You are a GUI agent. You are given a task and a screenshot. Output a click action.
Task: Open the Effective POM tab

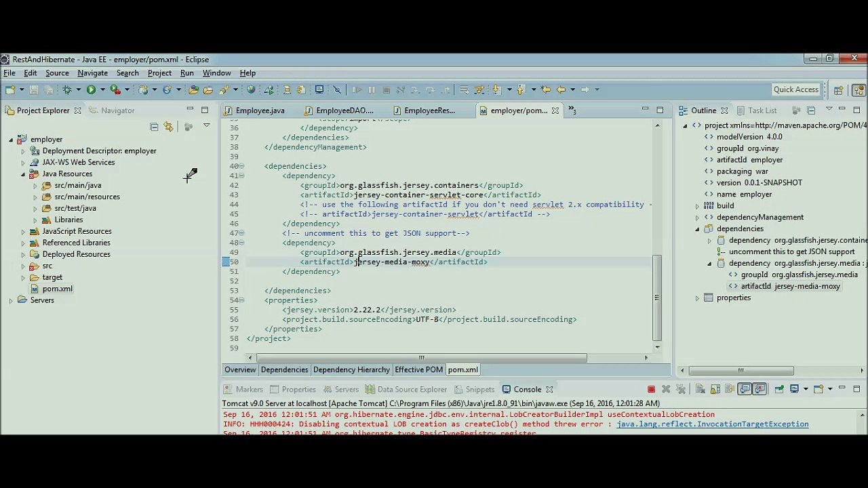click(x=418, y=370)
